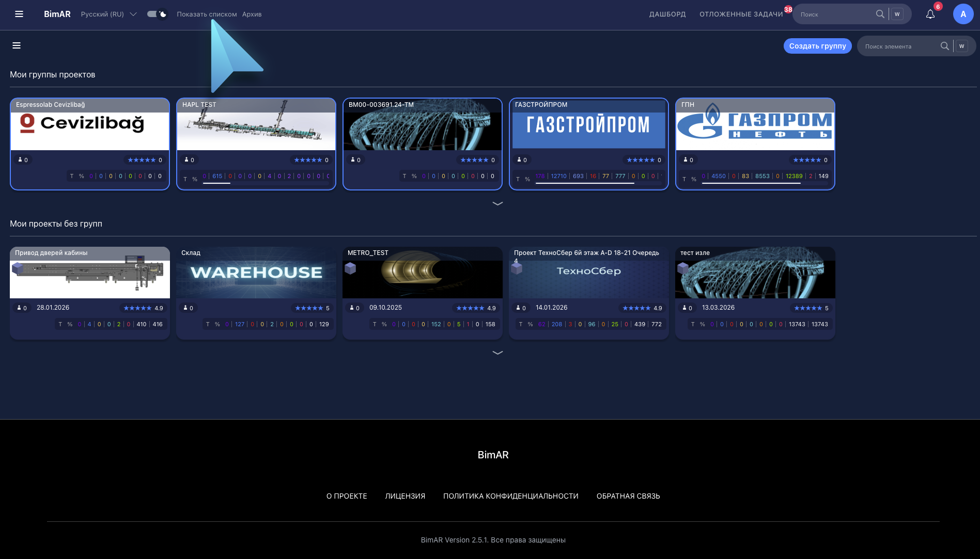The height and width of the screenshot is (559, 980).
Task: Click the 'W' button beside 'Поиск элемента'
Action: [x=961, y=46]
